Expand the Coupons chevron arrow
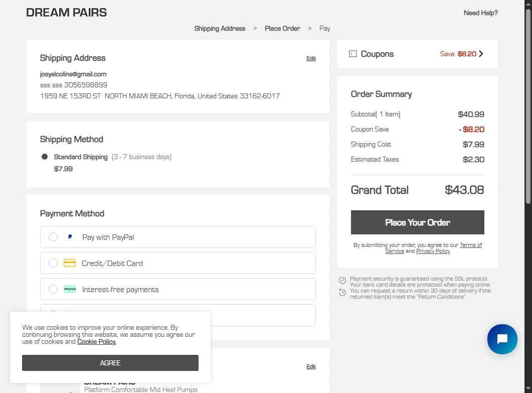The height and width of the screenshot is (393, 532). (481, 54)
